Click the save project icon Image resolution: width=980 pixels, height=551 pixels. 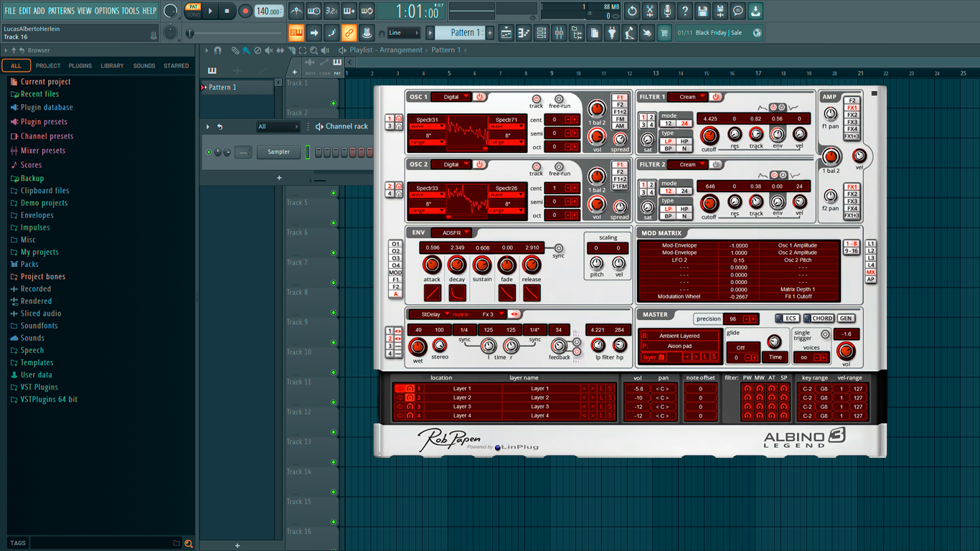(x=702, y=11)
